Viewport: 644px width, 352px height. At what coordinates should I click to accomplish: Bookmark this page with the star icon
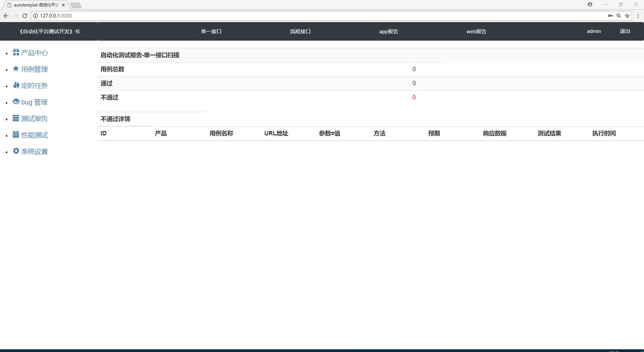627,16
